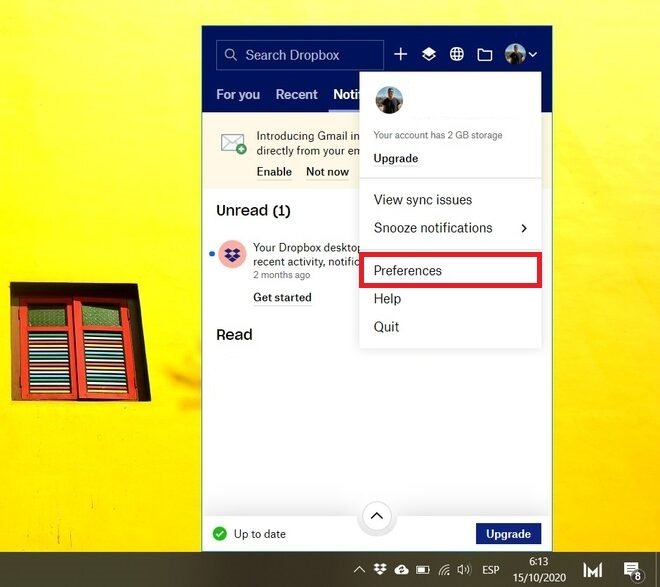Click 'Your account has 2 GB storage' text

pyautogui.click(x=438, y=135)
